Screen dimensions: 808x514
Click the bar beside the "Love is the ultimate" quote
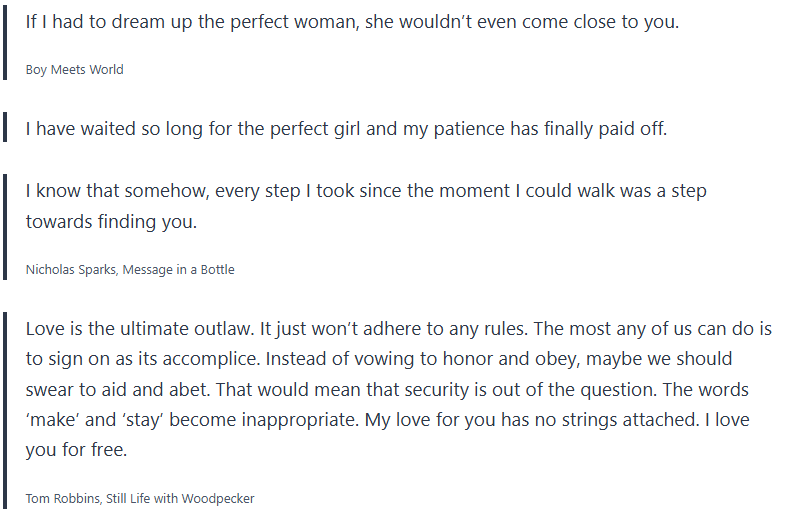[5, 411]
